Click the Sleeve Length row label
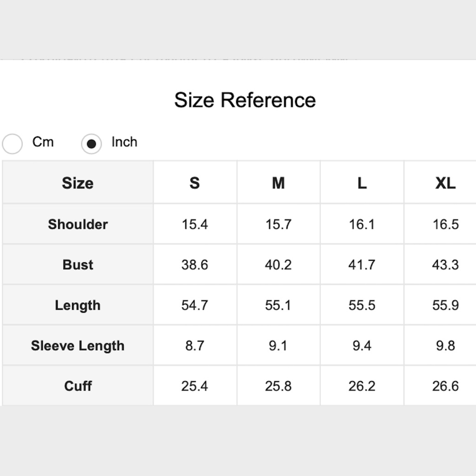This screenshot has height=476, width=476. pos(78,346)
